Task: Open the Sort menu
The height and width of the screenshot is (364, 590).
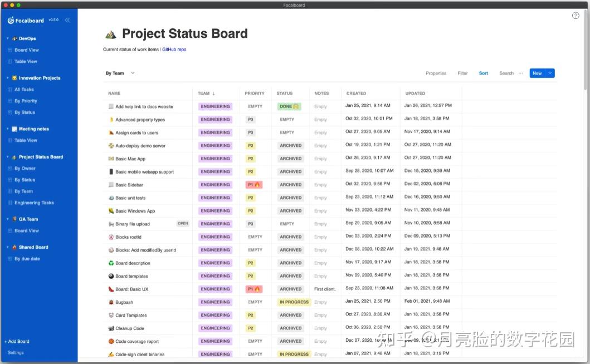Action: (483, 73)
